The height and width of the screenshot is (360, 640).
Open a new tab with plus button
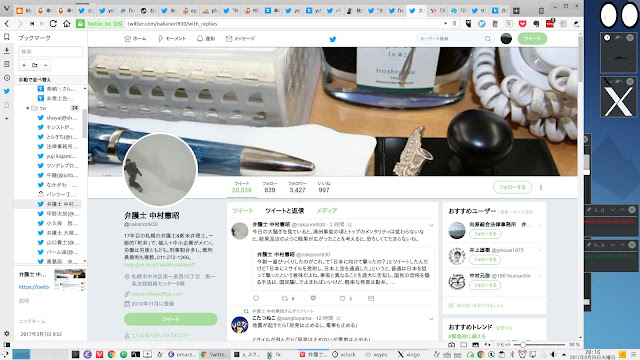(516, 11)
